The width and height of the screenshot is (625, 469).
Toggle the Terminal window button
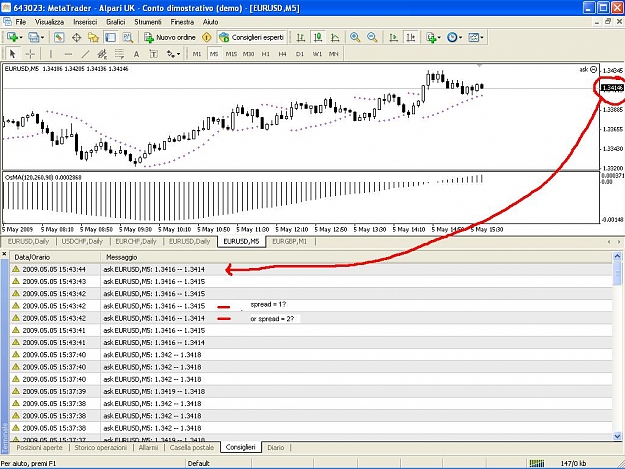pyautogui.click(x=110, y=37)
